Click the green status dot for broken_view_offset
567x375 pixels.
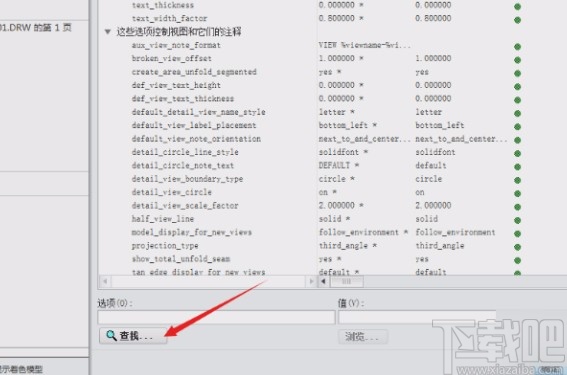[517, 60]
